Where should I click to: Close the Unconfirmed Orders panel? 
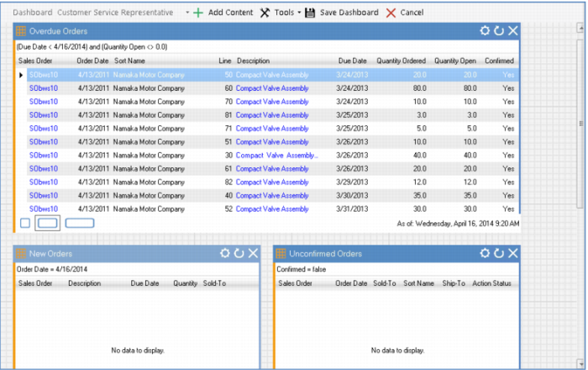pyautogui.click(x=512, y=253)
